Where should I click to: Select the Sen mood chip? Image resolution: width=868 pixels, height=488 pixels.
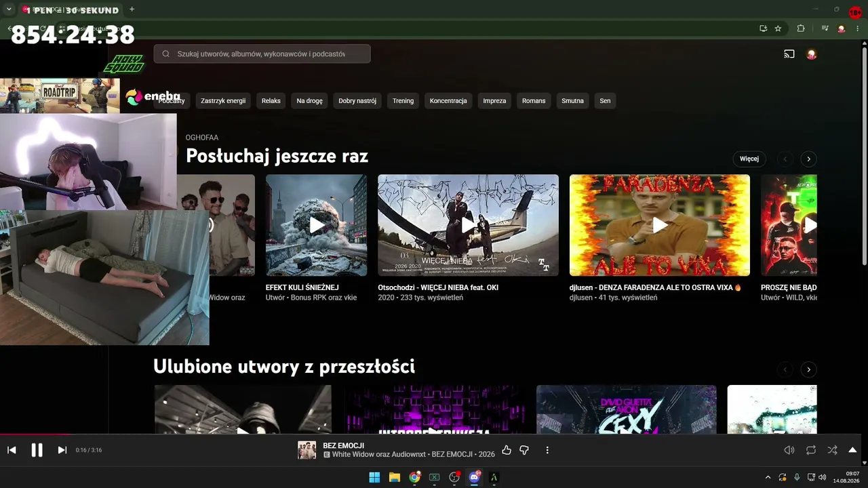[605, 101]
